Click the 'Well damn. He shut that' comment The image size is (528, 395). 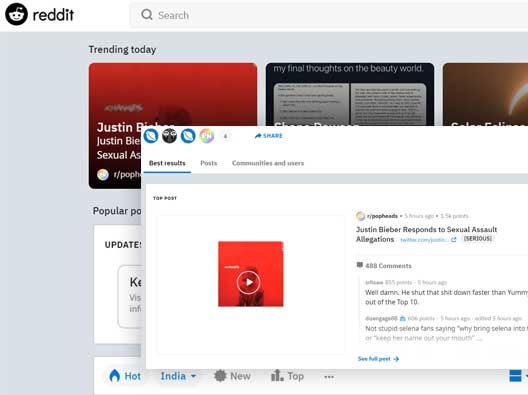(x=447, y=297)
